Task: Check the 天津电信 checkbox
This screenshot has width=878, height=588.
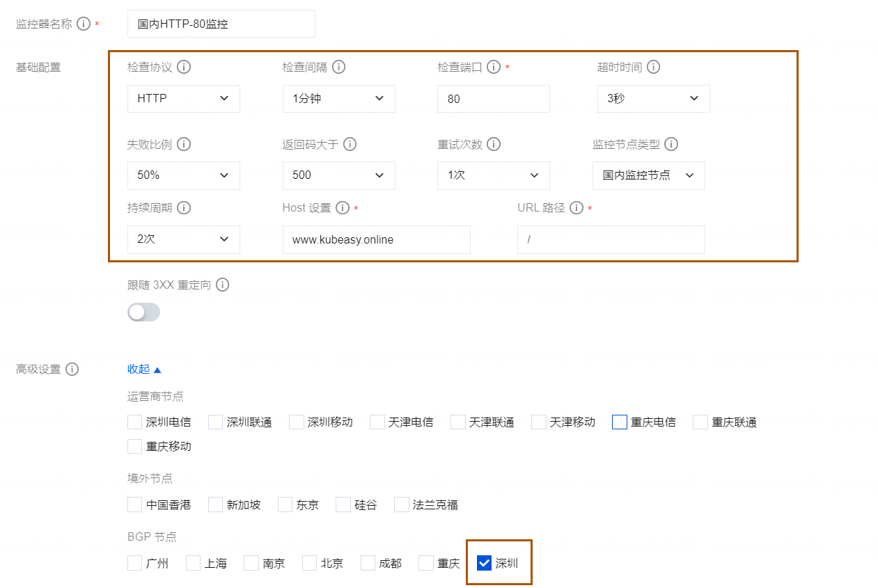Action: [x=377, y=422]
